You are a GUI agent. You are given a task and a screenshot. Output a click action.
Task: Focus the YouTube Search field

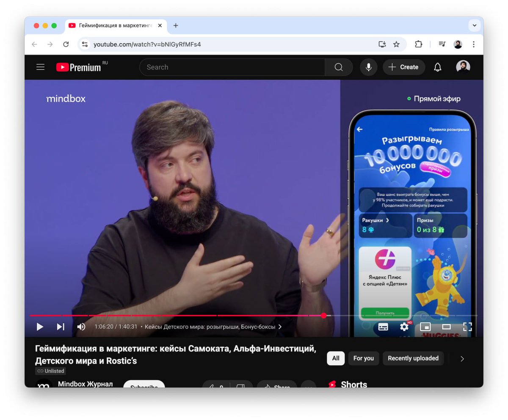point(232,67)
